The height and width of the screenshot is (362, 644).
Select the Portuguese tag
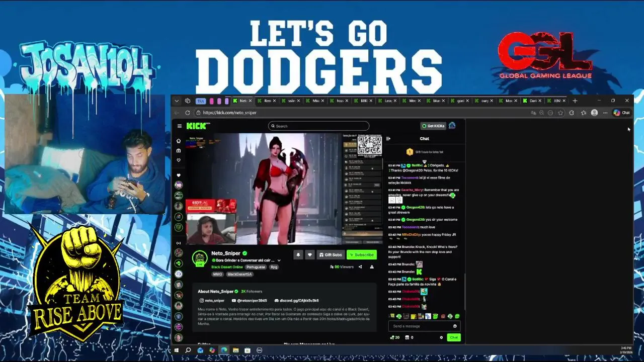pyautogui.click(x=256, y=267)
